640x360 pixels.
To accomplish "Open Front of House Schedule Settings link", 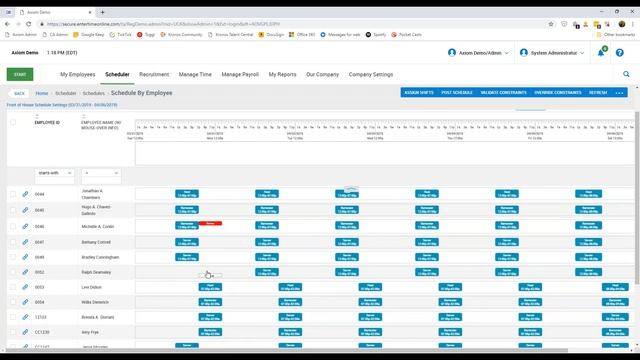I will [62, 105].
